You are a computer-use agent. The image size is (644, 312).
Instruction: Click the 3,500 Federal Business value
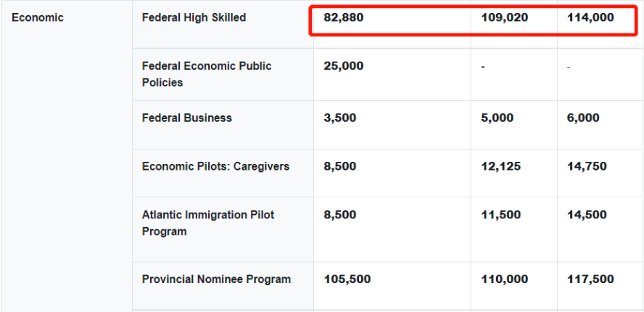(x=340, y=118)
